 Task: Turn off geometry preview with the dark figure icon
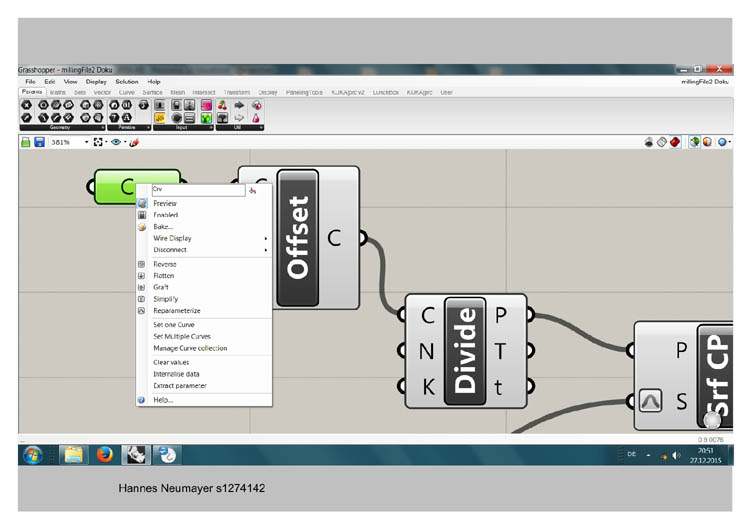[x=649, y=142]
